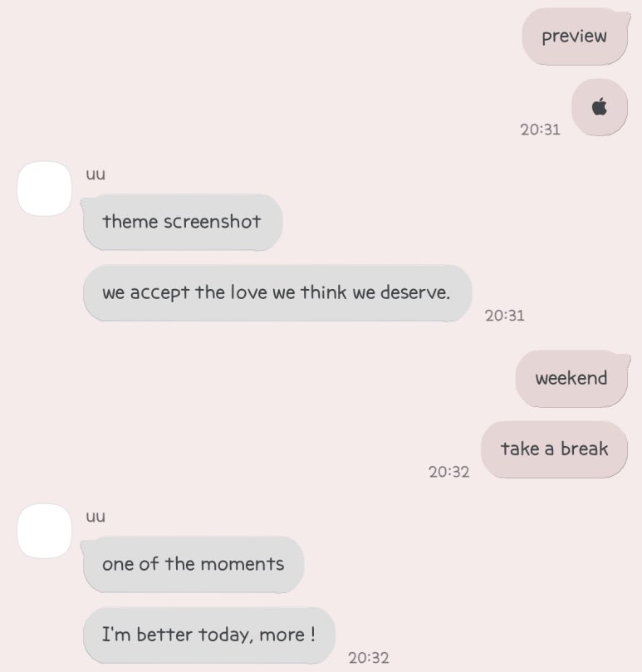
Task: Click sender name 'uu' above 'theme screenshot'
Action: [96, 174]
